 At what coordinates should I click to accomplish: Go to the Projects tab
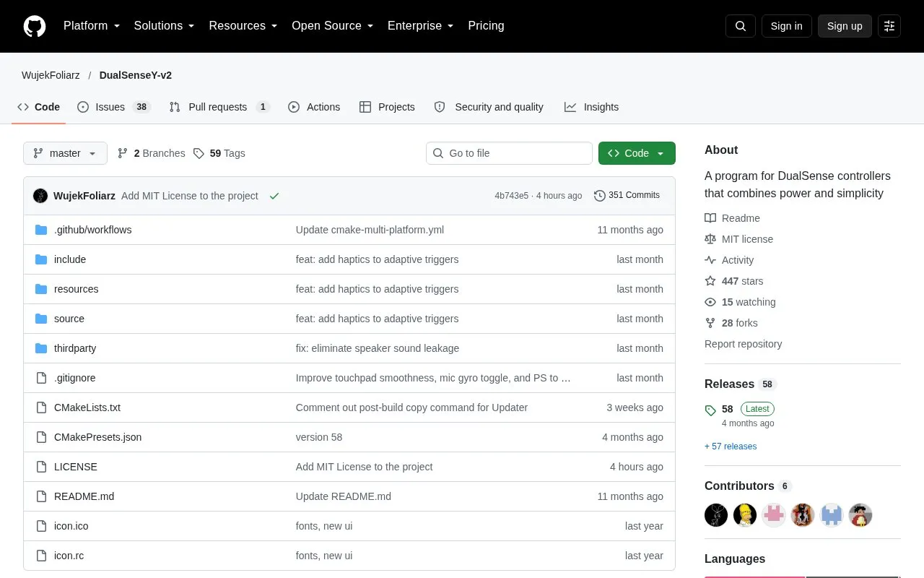point(387,107)
